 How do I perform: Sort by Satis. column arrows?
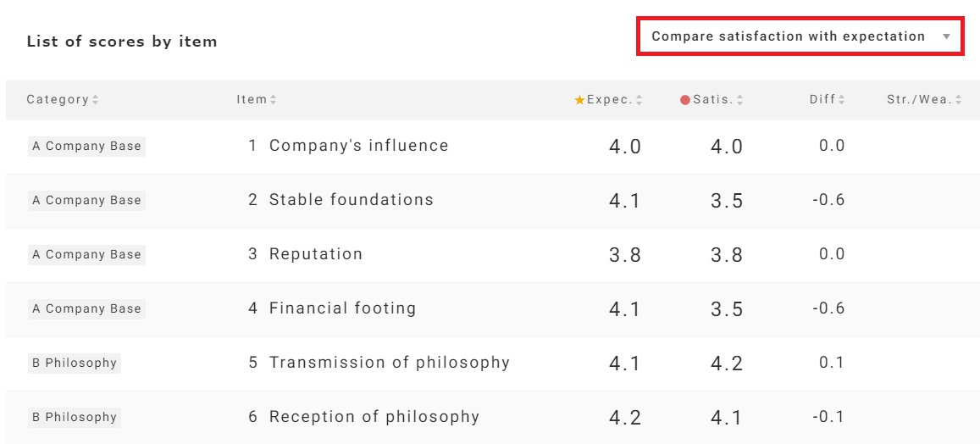[740, 100]
